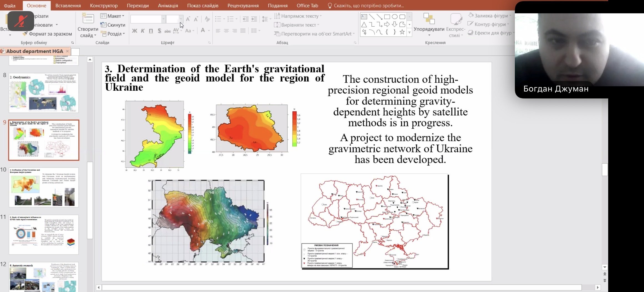The width and height of the screenshot is (644, 292).
Task: Click the Створити слайд new slide icon
Action: 88,19
